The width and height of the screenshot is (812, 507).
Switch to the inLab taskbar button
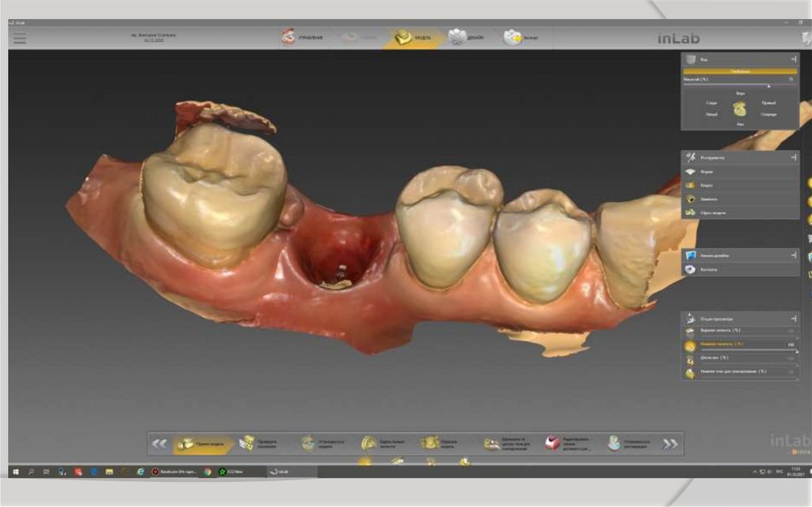coord(292,472)
